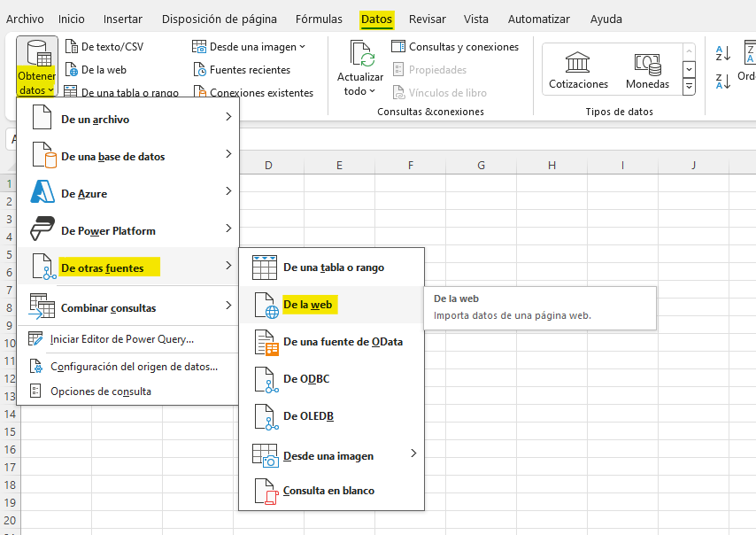Click the ribbon De la web globe icon
The image size is (756, 535).
tap(72, 70)
